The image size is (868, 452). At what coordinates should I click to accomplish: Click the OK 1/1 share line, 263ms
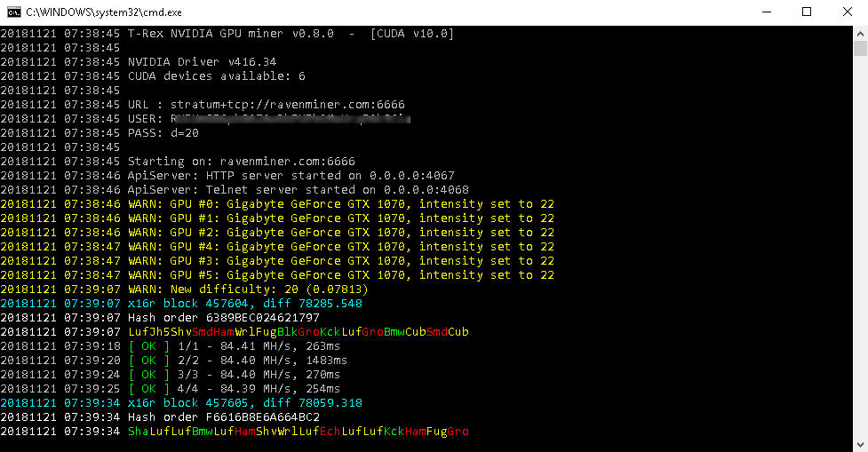(171, 345)
